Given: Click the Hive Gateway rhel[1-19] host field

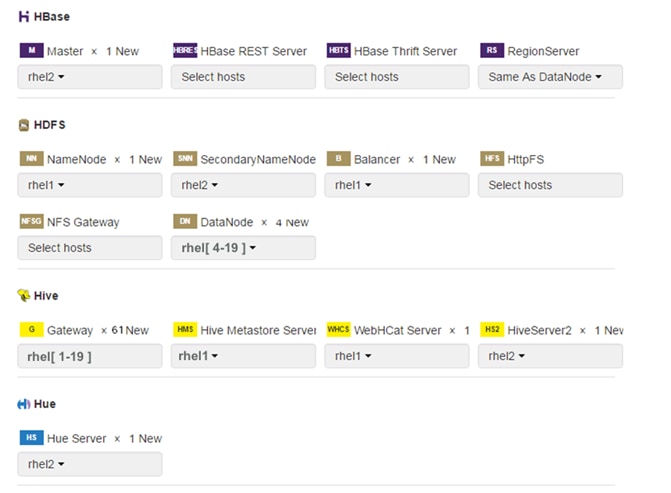Looking at the screenshot, I should tap(90, 356).
